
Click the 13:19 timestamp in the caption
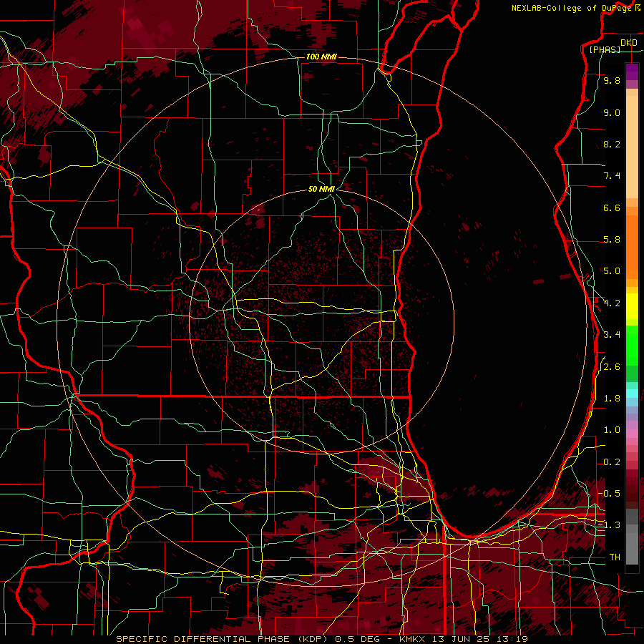(x=512, y=639)
